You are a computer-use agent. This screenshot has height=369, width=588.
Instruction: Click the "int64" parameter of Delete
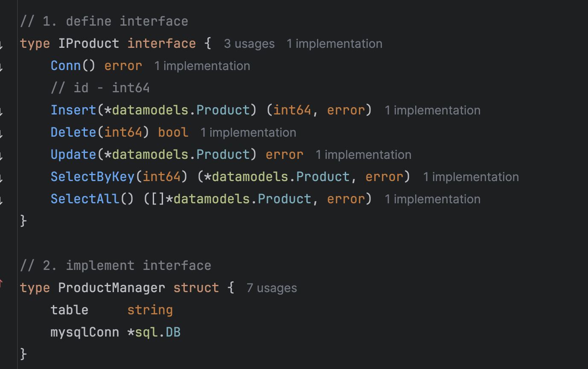point(123,132)
